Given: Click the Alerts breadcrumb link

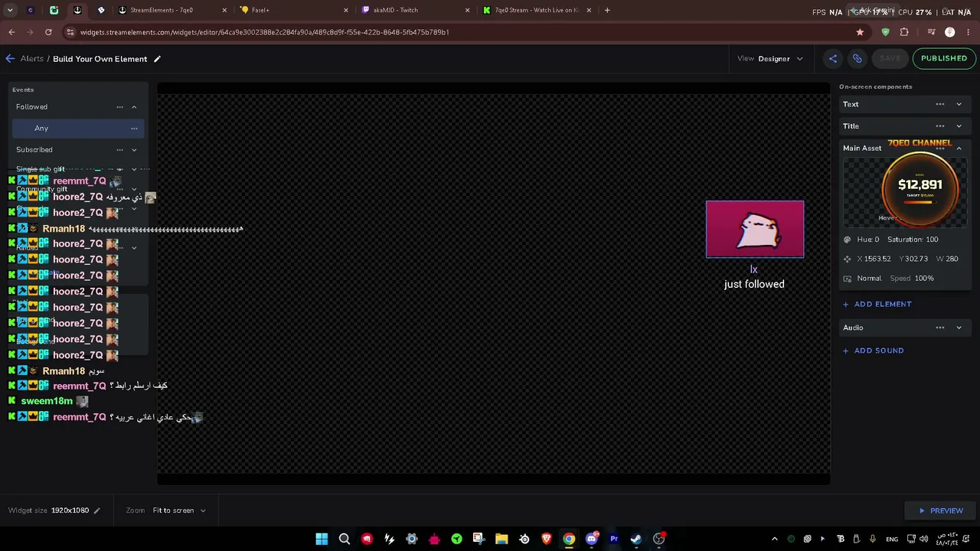Looking at the screenshot, I should [32, 59].
